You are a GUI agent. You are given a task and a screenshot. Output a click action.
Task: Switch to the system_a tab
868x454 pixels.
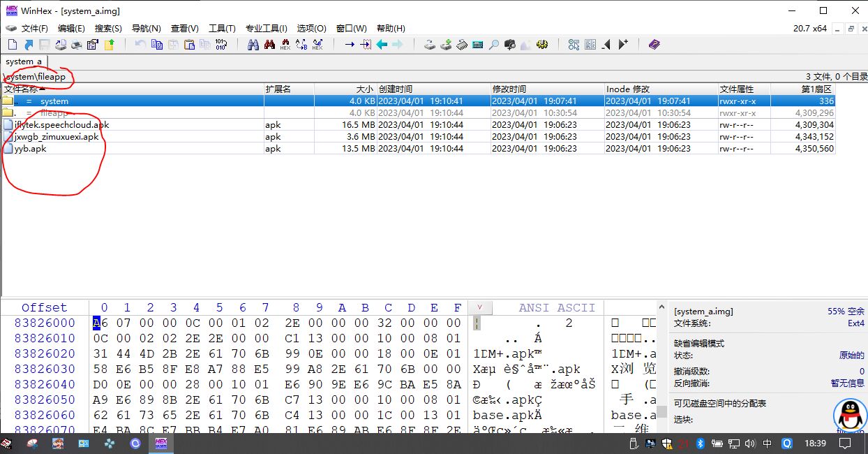24,61
